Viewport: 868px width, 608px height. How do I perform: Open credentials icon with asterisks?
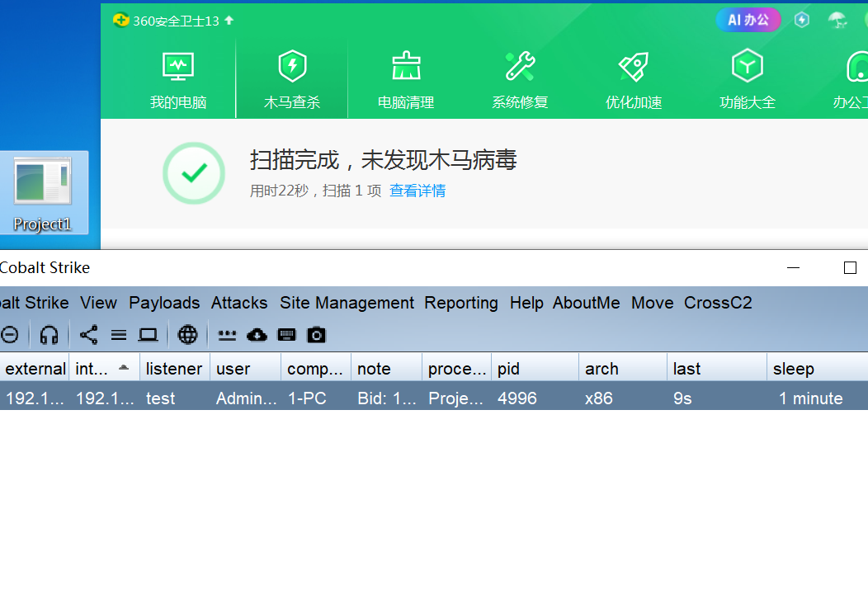coord(227,335)
